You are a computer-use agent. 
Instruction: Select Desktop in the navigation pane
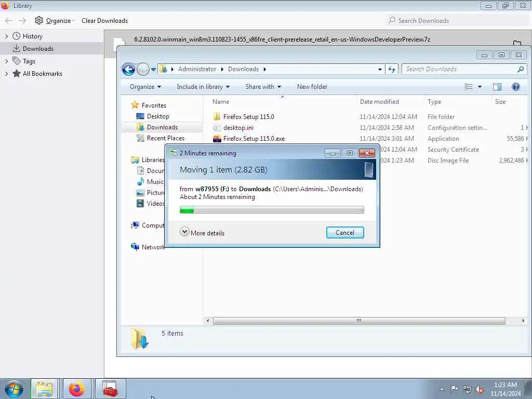pos(158,116)
